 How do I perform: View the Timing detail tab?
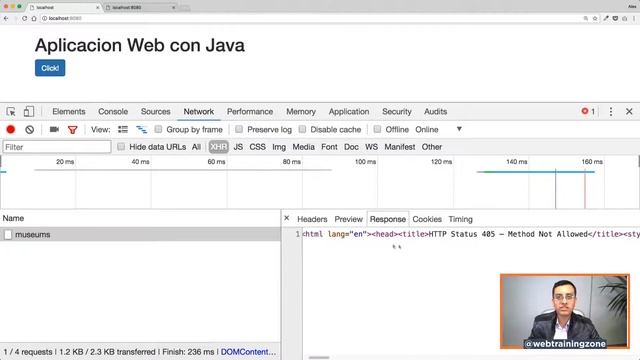460,219
